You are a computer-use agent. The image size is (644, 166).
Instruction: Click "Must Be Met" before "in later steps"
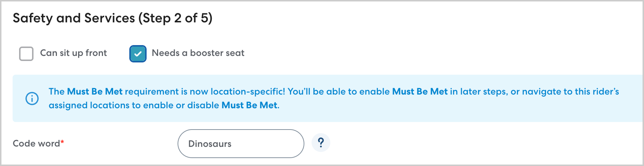click(x=420, y=92)
